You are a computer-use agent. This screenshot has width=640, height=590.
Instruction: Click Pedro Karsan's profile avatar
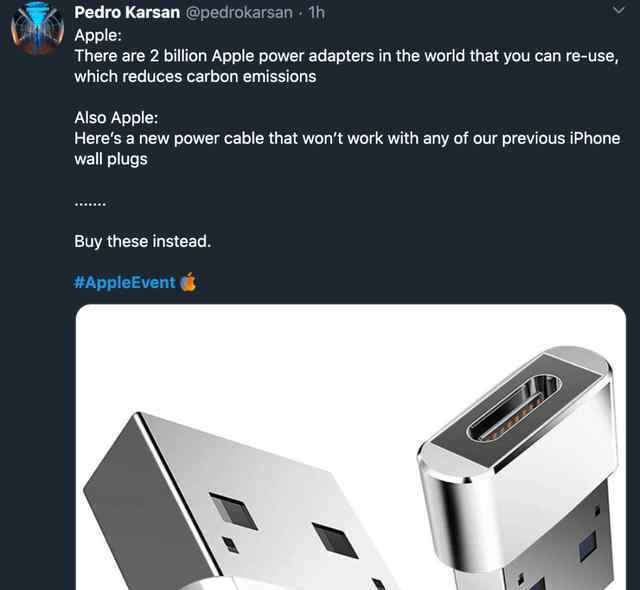(x=37, y=28)
